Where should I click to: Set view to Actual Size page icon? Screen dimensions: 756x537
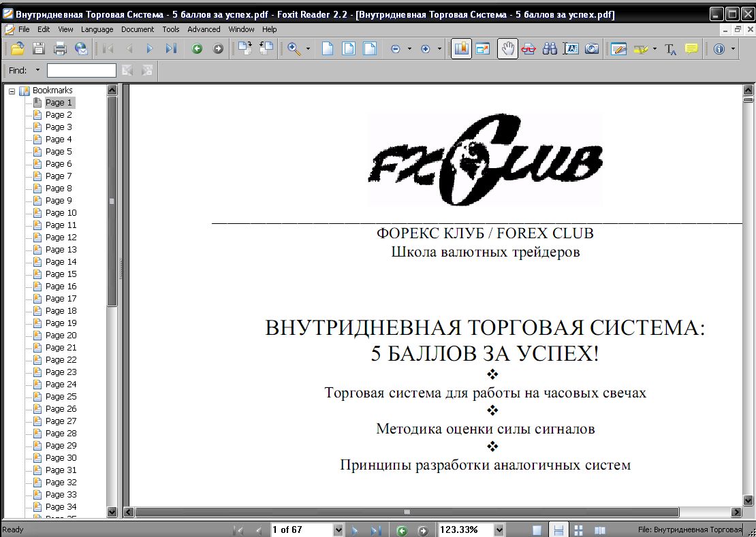[x=328, y=48]
